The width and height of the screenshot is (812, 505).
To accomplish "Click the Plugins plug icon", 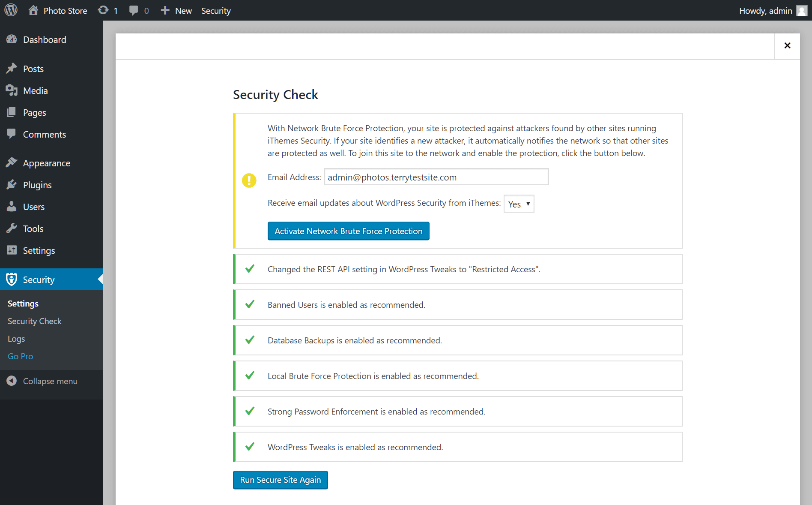I will click(x=12, y=185).
